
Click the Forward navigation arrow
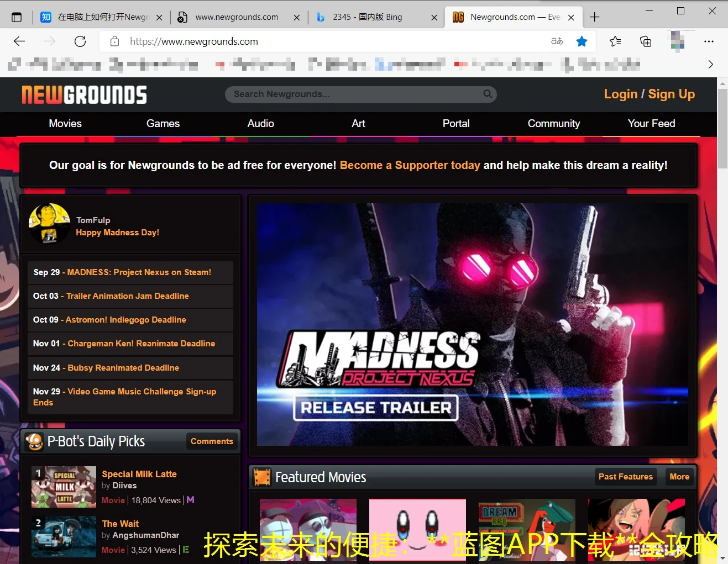(50, 41)
